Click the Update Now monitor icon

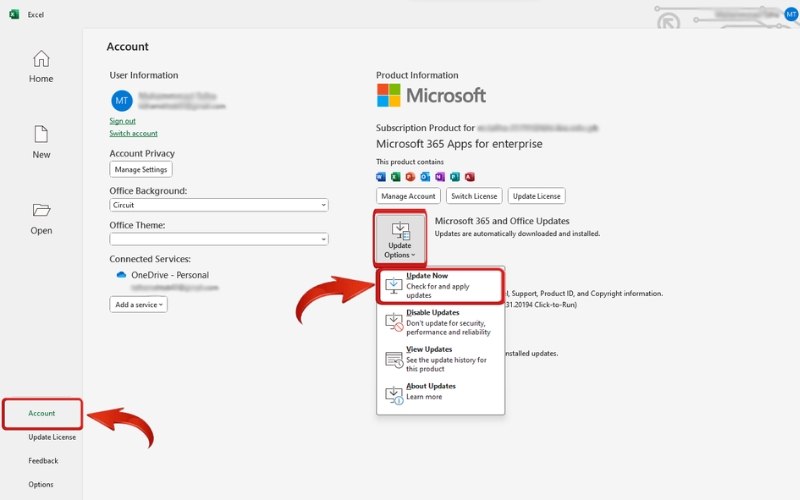tap(393, 285)
